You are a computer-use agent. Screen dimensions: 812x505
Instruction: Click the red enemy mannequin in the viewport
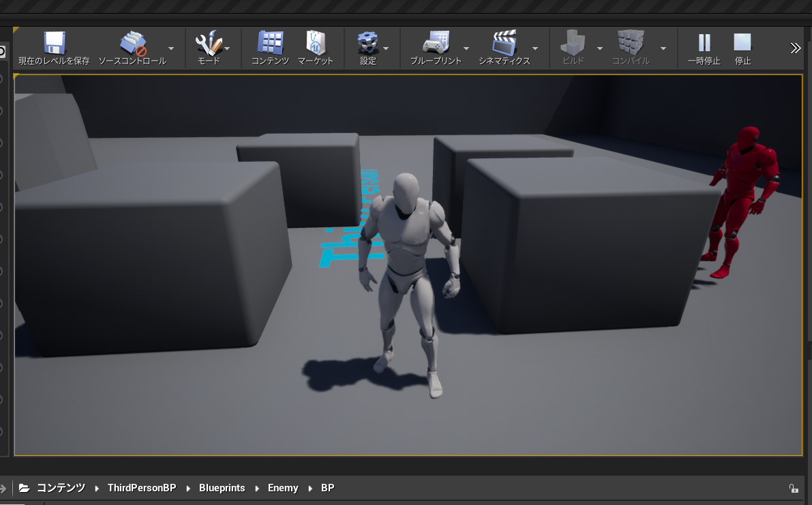tap(740, 202)
